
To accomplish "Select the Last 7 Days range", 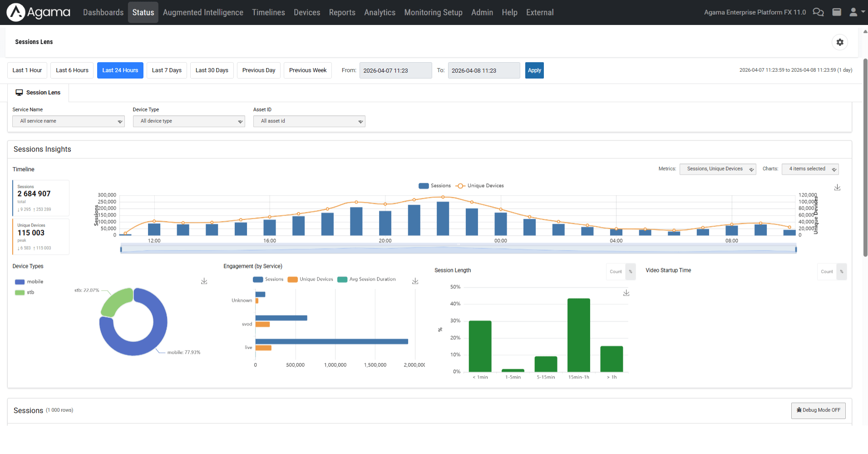I will click(167, 70).
